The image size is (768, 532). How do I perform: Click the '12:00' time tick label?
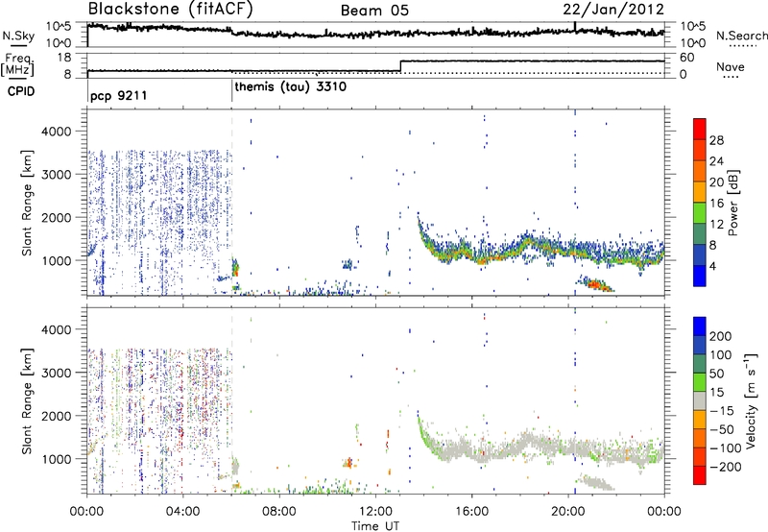click(x=375, y=512)
